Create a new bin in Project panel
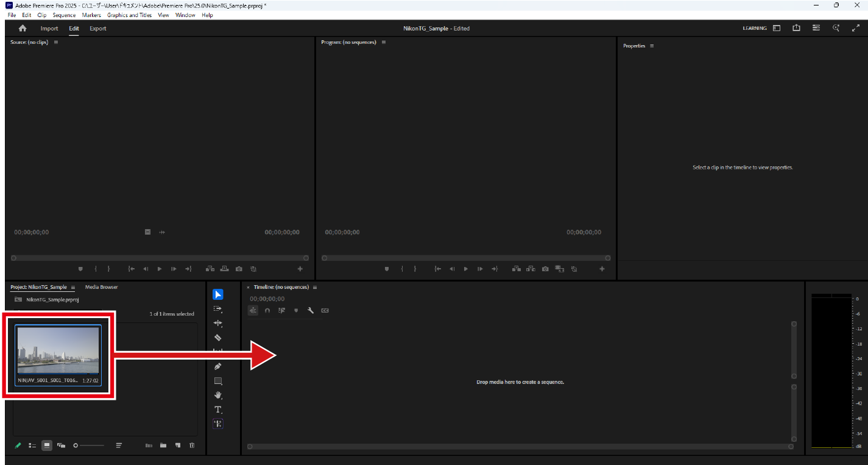868x465 pixels. (x=163, y=445)
